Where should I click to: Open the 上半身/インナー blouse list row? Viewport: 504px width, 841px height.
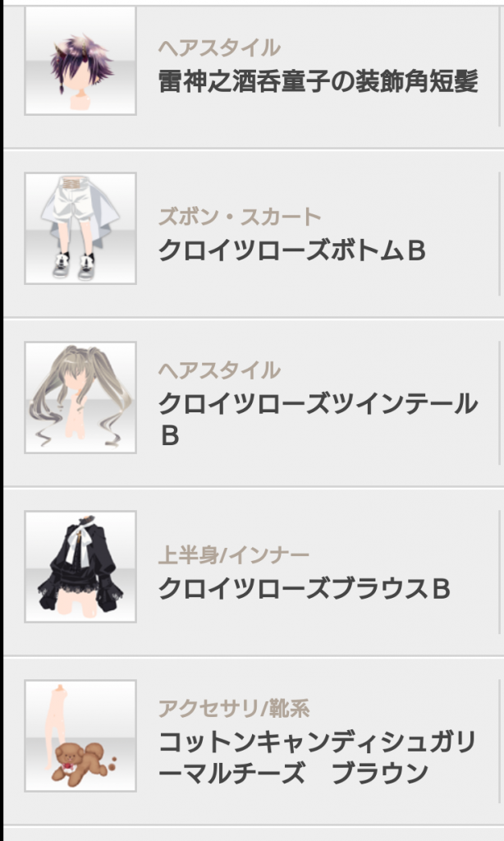[x=254, y=572]
